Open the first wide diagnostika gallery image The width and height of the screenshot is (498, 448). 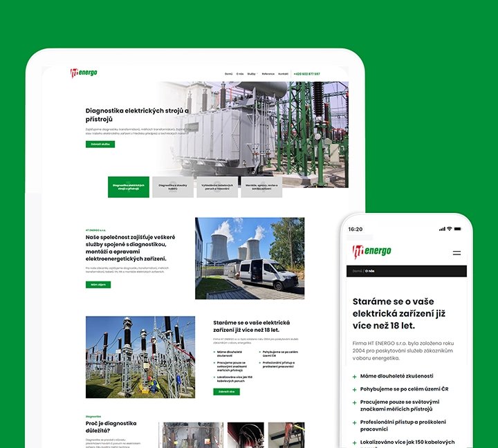tap(191, 435)
